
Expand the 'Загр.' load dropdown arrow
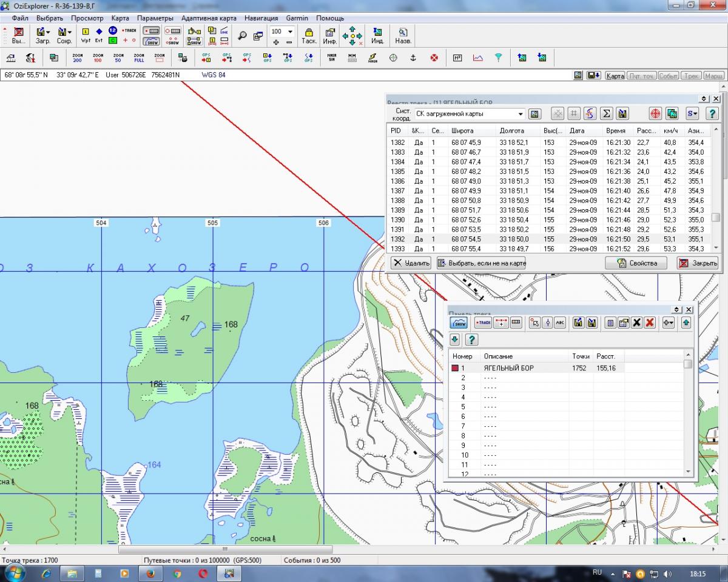click(x=48, y=32)
